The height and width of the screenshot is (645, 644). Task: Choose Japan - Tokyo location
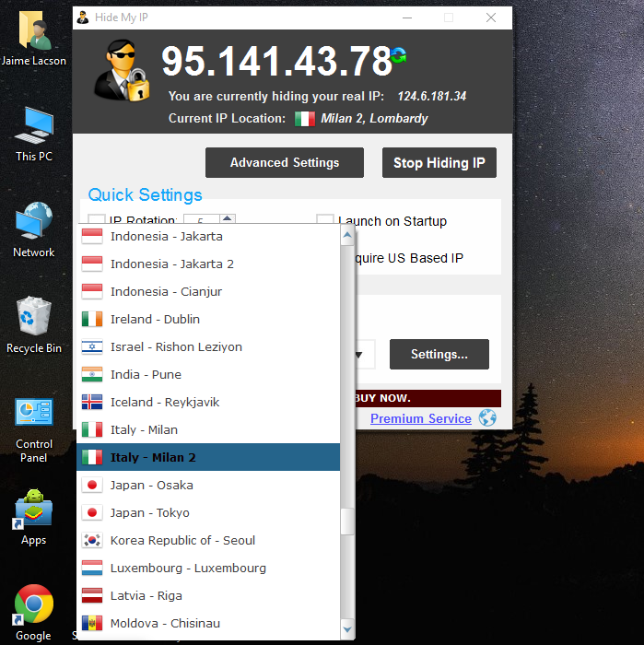[208, 512]
